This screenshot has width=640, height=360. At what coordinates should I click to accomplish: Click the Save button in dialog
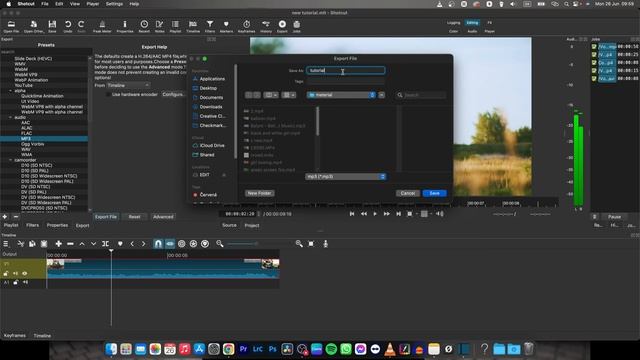tap(435, 193)
